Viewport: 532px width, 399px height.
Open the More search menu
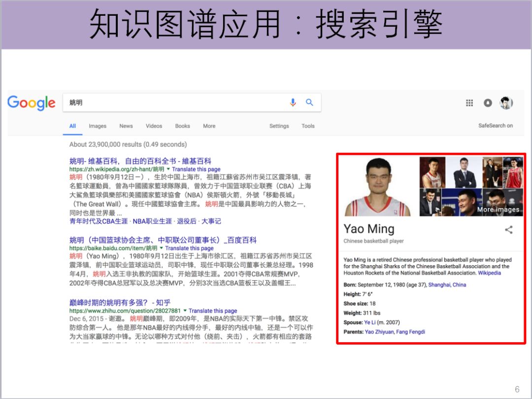[x=209, y=126]
